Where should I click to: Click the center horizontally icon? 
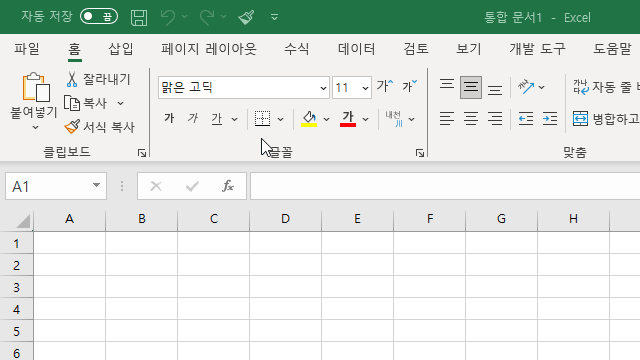coord(471,119)
